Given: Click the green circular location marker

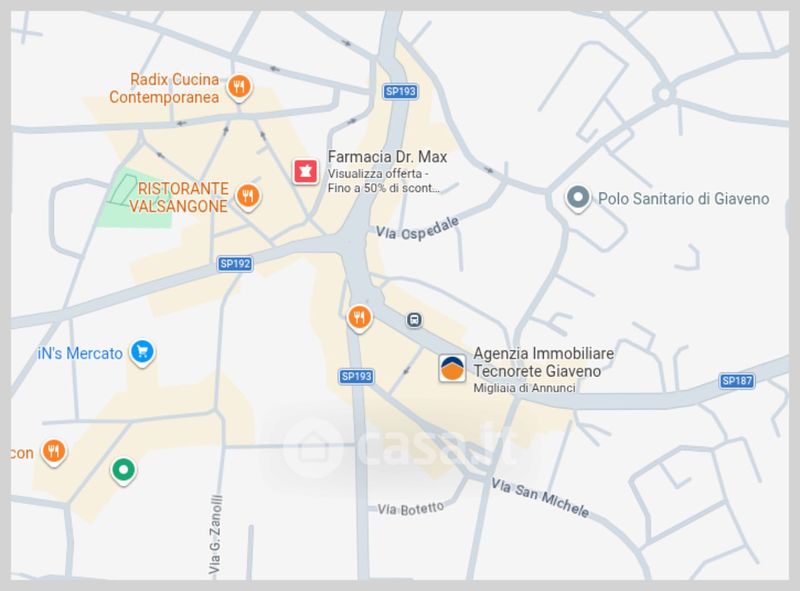Looking at the screenshot, I should (x=123, y=471).
